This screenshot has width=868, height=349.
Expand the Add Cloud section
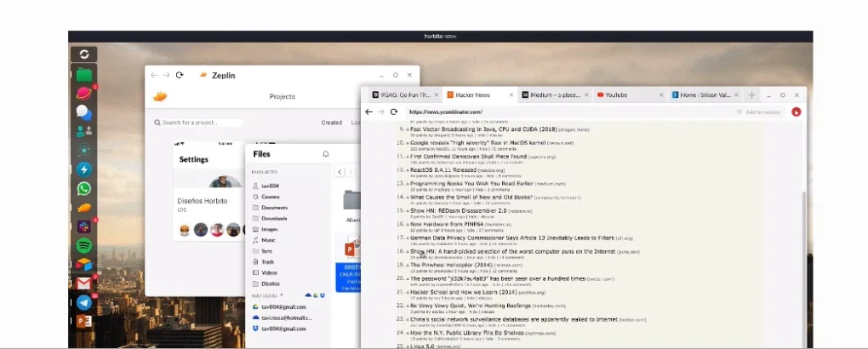282,295
